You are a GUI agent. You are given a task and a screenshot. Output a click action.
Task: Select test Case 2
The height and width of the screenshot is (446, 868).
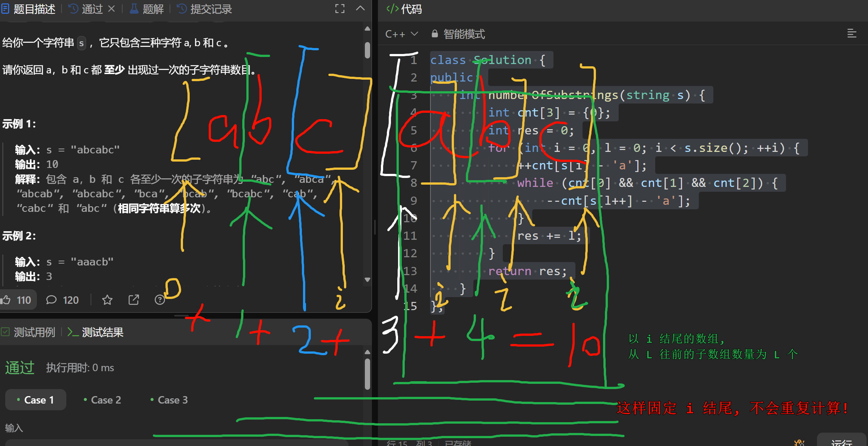pyautogui.click(x=102, y=400)
